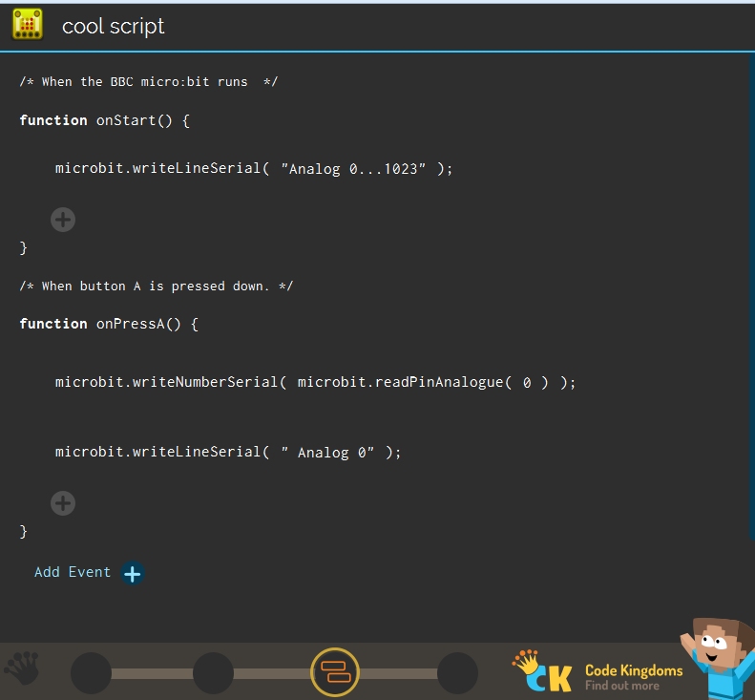
Task: Click the plus icon beside Add Event
Action: tap(133, 573)
